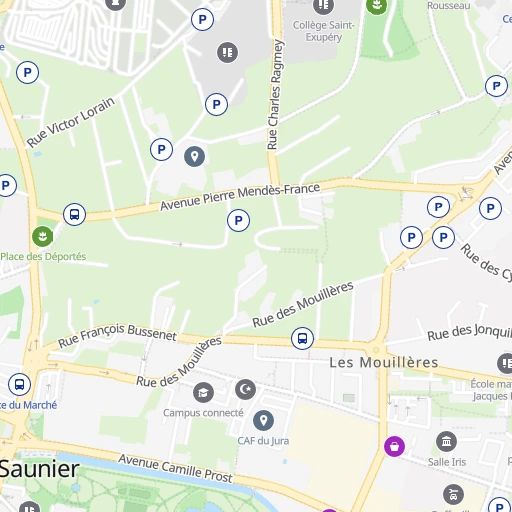
Task: Open the CAF du Jura location pin
Action: pos(263,421)
